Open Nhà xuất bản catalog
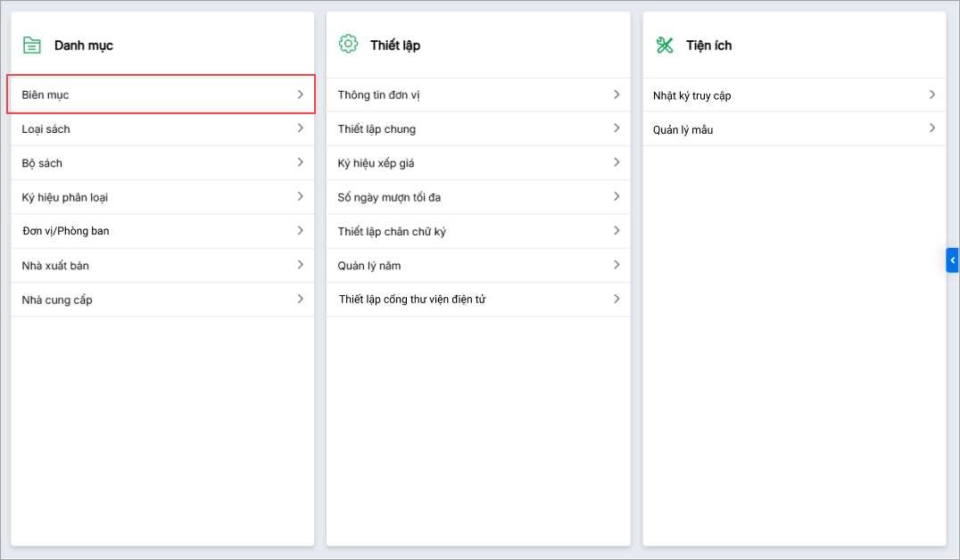The image size is (960, 560). coord(55,266)
